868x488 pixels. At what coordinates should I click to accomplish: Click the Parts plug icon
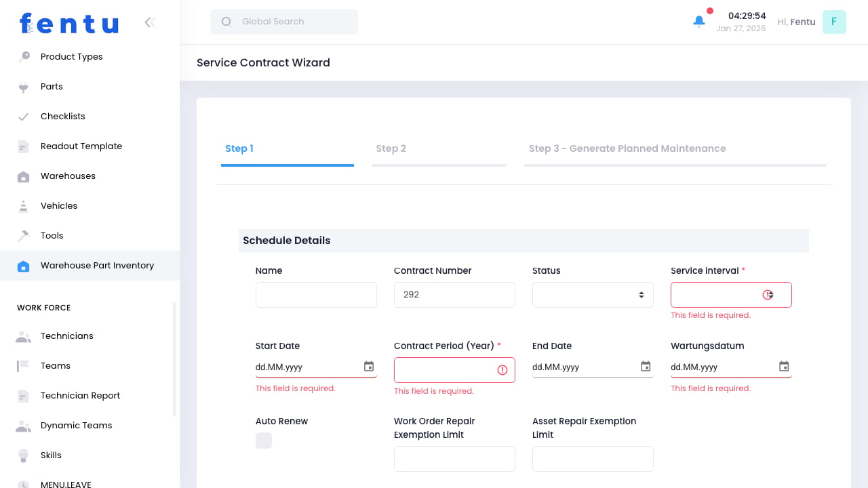(x=24, y=87)
